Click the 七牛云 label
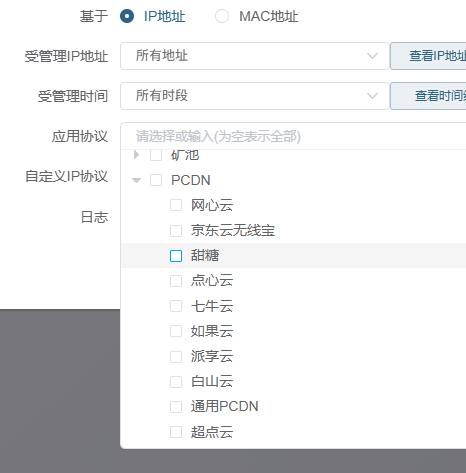The image size is (466, 473). [212, 306]
